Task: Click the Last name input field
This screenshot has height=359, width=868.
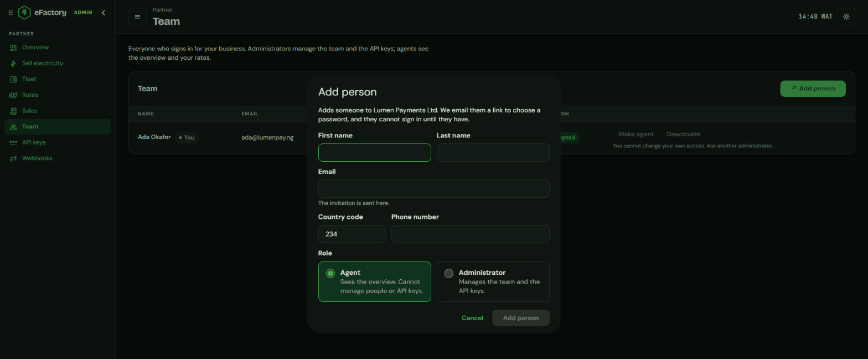Action: [493, 153]
